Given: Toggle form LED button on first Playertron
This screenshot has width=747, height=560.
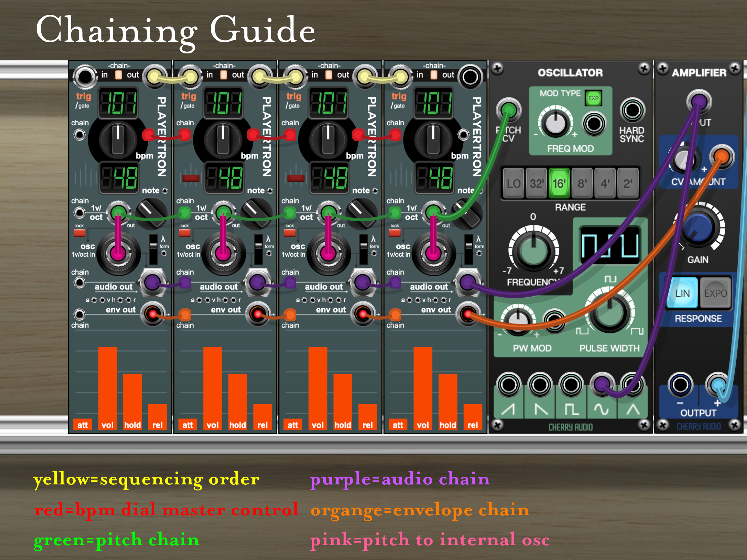Looking at the screenshot, I should pos(164,253).
